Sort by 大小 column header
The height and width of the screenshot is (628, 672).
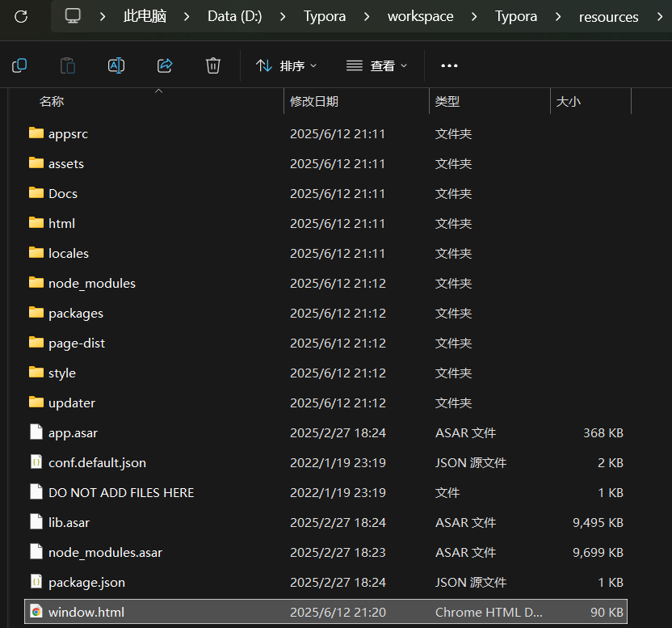point(569,101)
